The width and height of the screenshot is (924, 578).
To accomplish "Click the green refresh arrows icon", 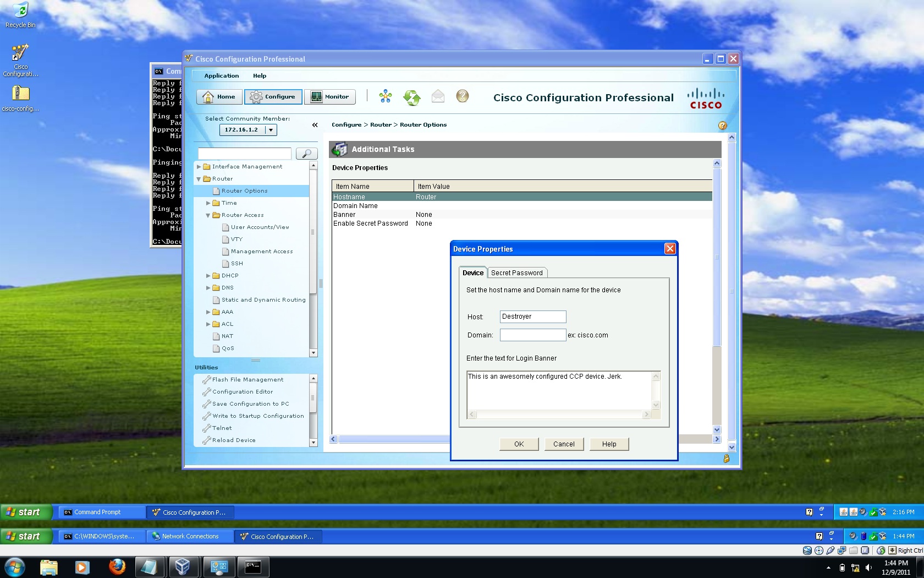I will (x=411, y=97).
